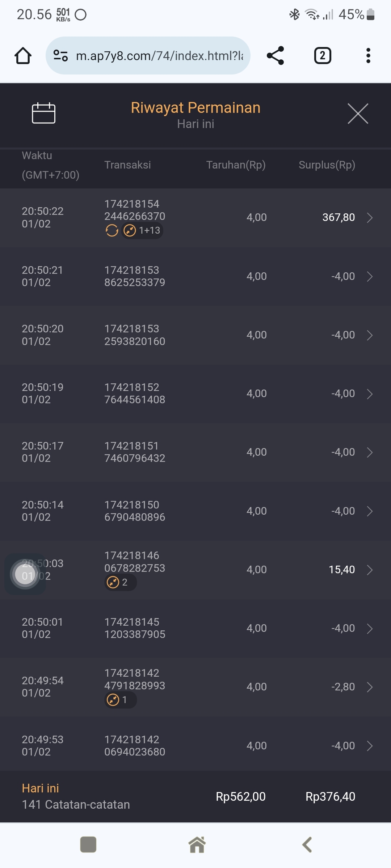Tap the free spin badge labeled 2
This screenshot has width=391, height=868.
(x=120, y=582)
